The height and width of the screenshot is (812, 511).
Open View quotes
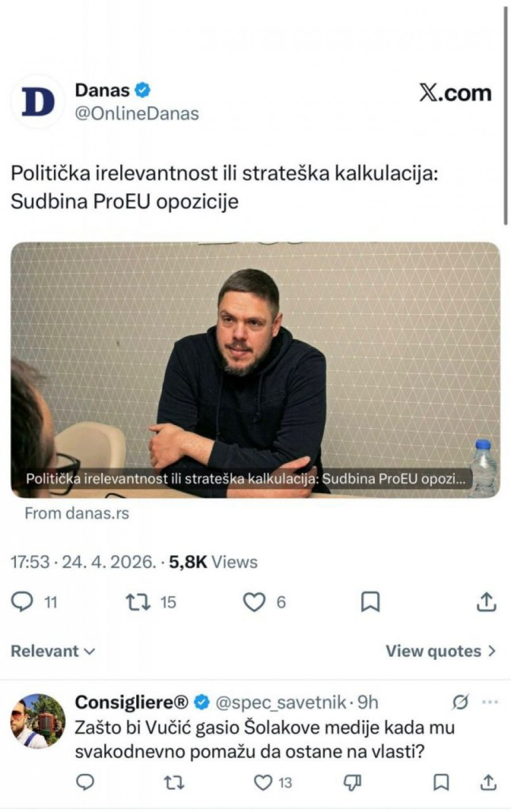click(x=441, y=651)
